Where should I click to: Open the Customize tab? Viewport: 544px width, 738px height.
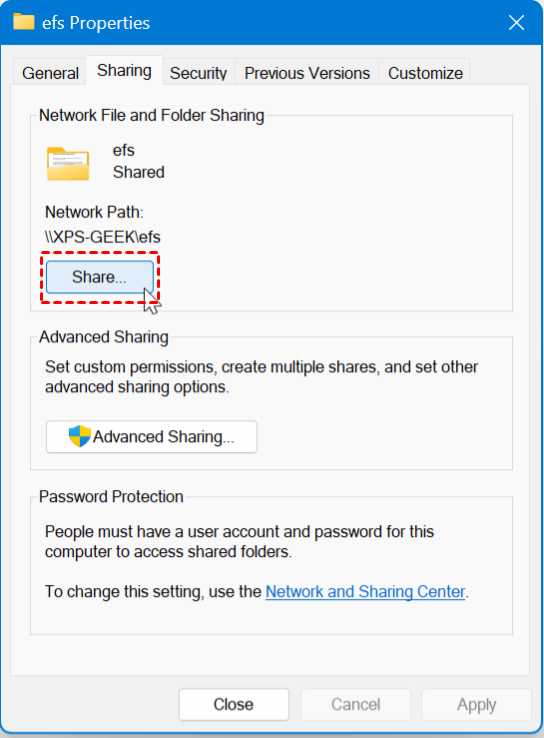425,73
